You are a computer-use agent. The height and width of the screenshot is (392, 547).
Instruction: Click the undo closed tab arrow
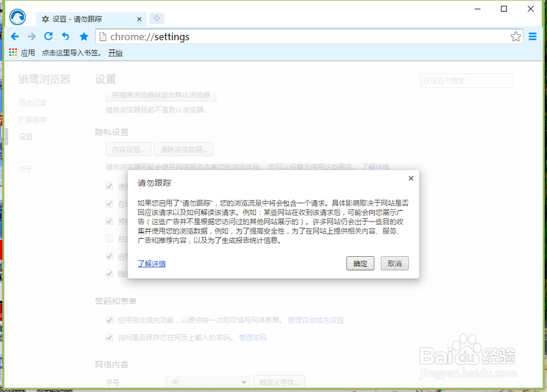tap(65, 36)
